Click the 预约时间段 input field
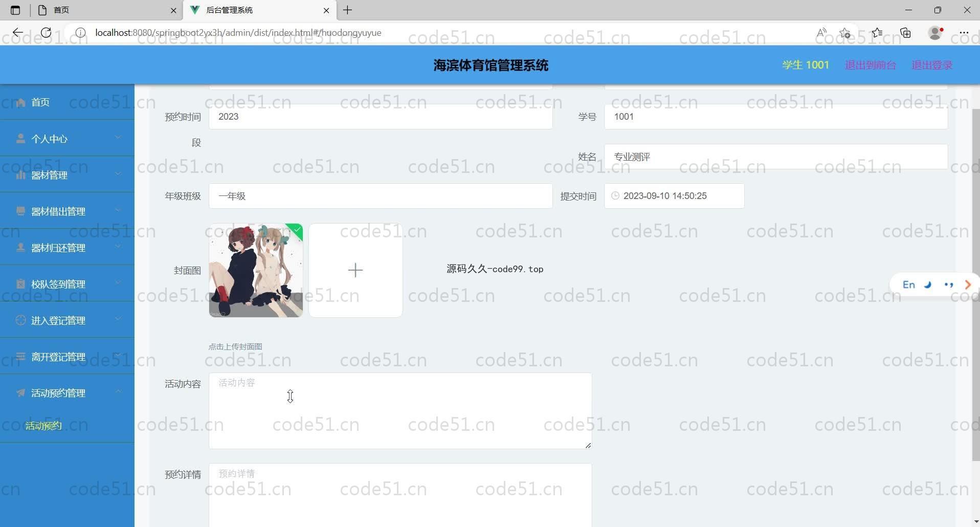Viewport: 980px width, 527px height. 381,117
